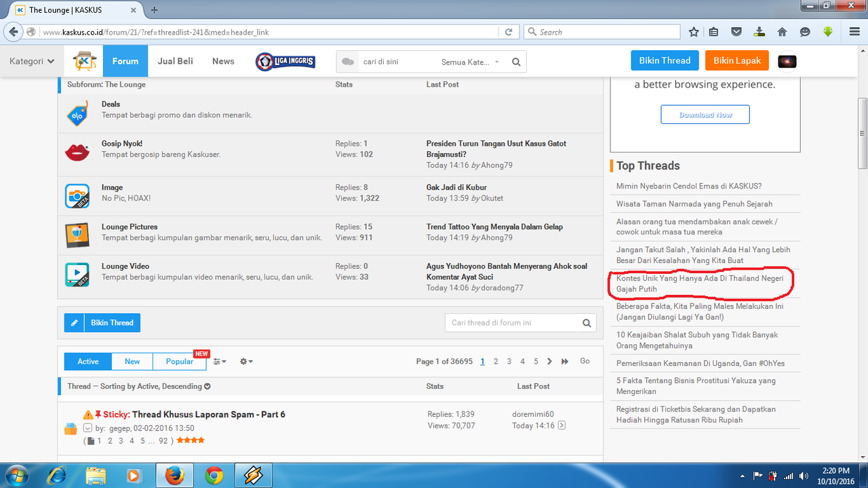
Task: Open the bookmarks list icon
Action: tap(713, 32)
